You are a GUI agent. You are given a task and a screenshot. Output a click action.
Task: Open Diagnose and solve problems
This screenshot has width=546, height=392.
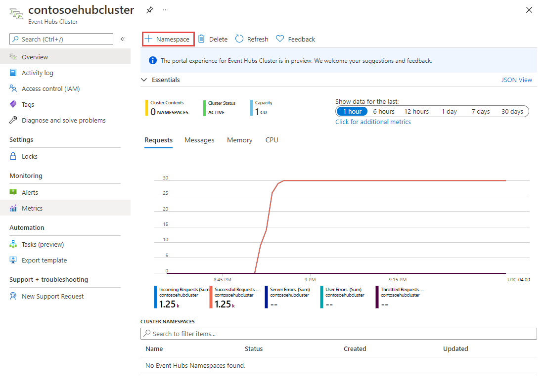coord(63,120)
